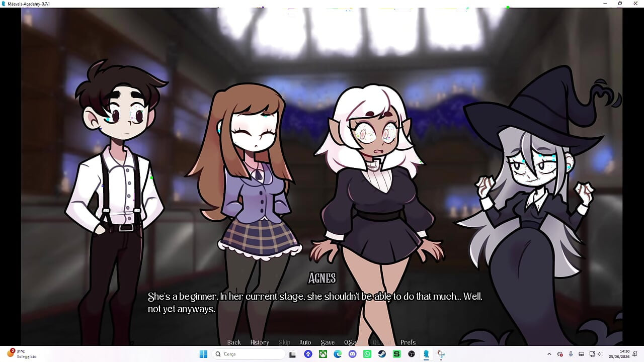Viewport: 644px width, 362px height.
Task: Open network settings tray icon
Action: [592, 354]
